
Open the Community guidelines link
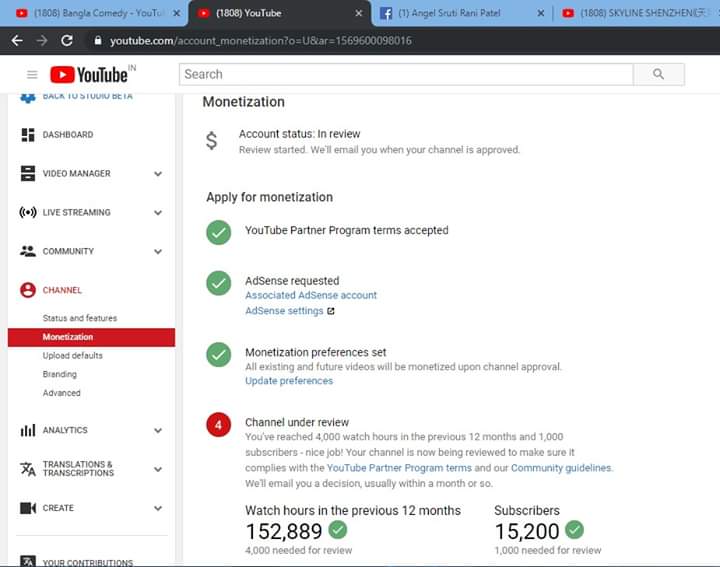click(561, 468)
